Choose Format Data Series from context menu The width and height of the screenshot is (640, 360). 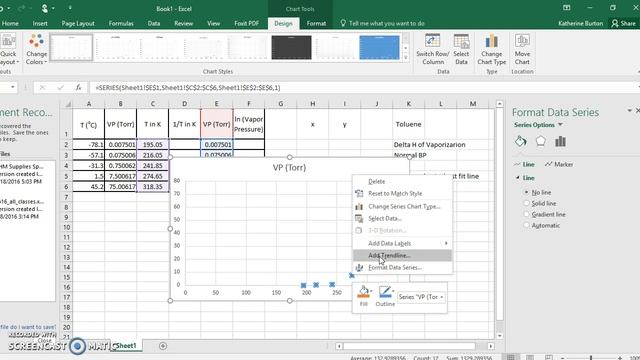(402, 268)
